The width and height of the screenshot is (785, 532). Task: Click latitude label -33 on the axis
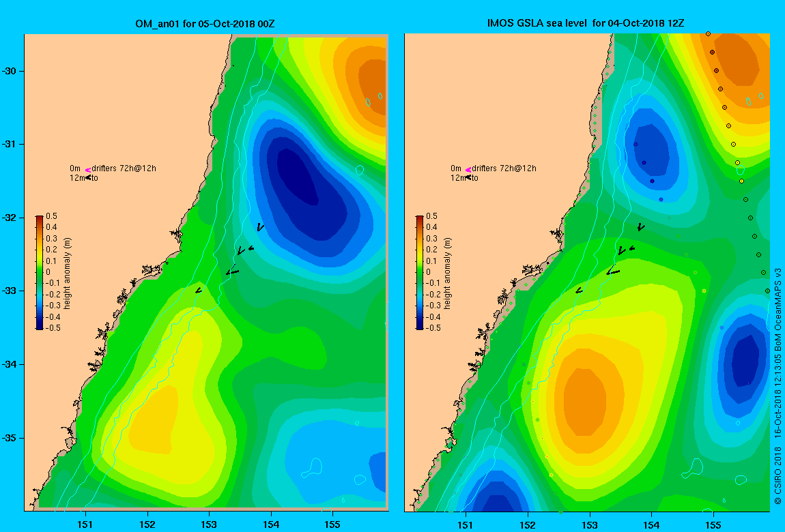coord(10,291)
